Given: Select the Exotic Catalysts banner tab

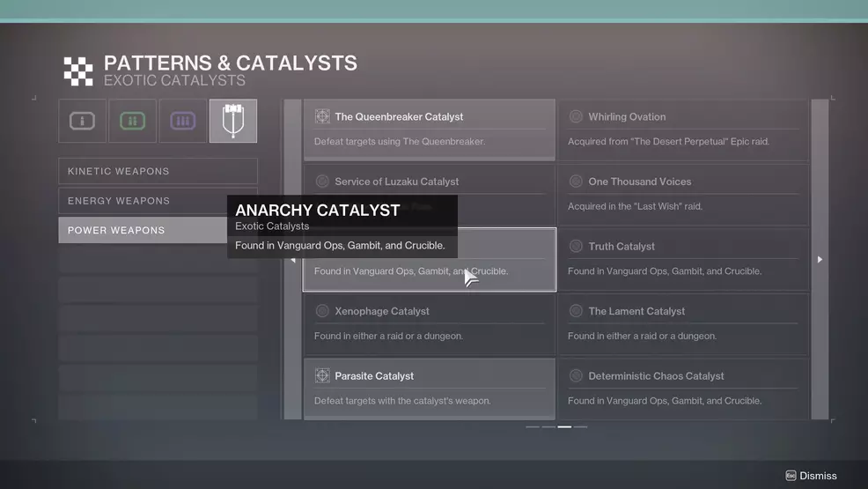Looking at the screenshot, I should tap(233, 121).
